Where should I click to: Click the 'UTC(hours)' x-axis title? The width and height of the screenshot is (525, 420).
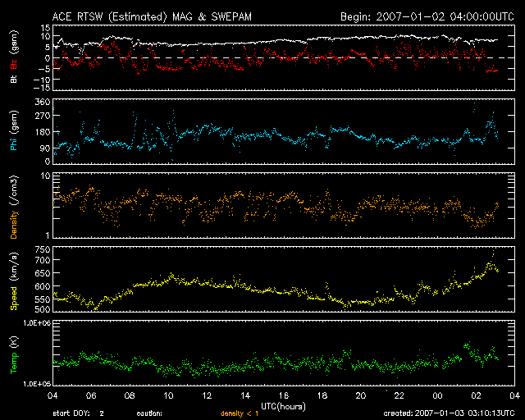283,407
